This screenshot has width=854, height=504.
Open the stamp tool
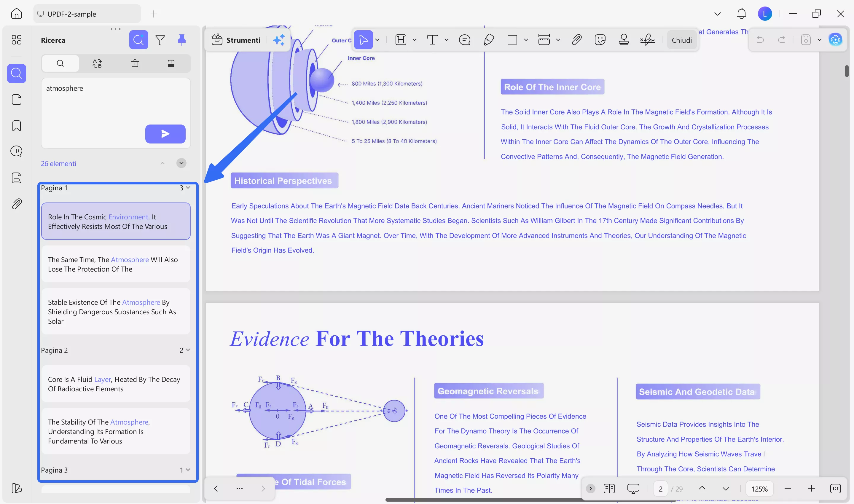tap(624, 40)
